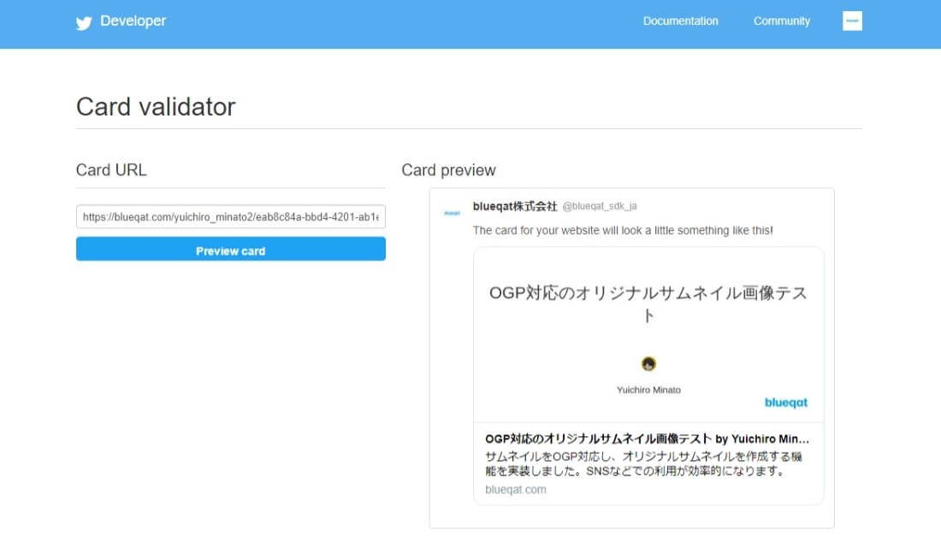The height and width of the screenshot is (560, 941).
Task: Focus the Card URL input field
Action: [x=230, y=216]
